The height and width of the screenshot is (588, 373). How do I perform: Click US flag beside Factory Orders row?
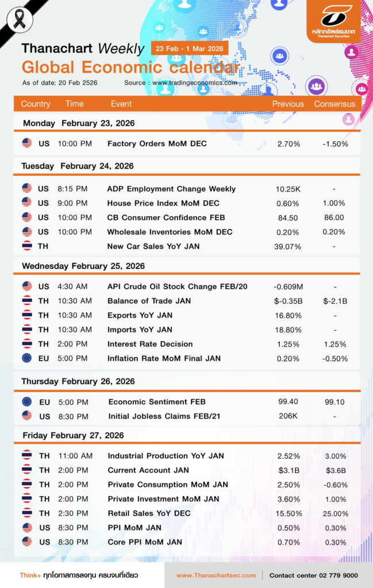click(x=27, y=143)
